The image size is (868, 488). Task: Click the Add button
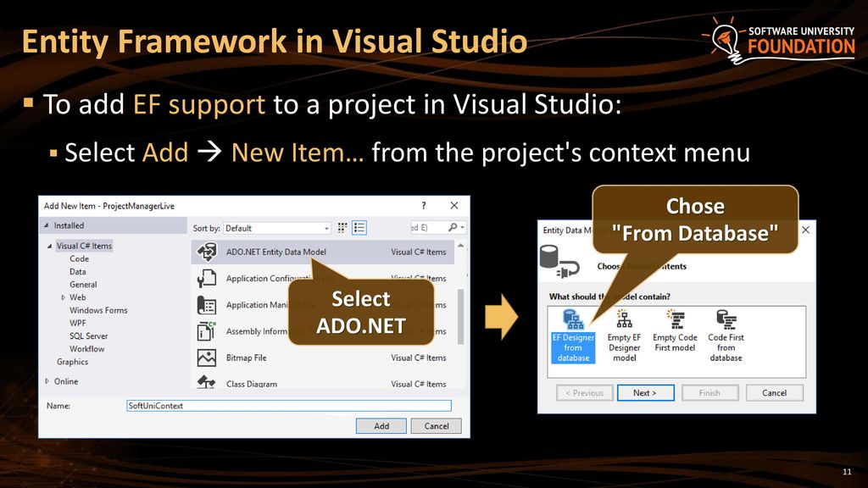point(381,426)
